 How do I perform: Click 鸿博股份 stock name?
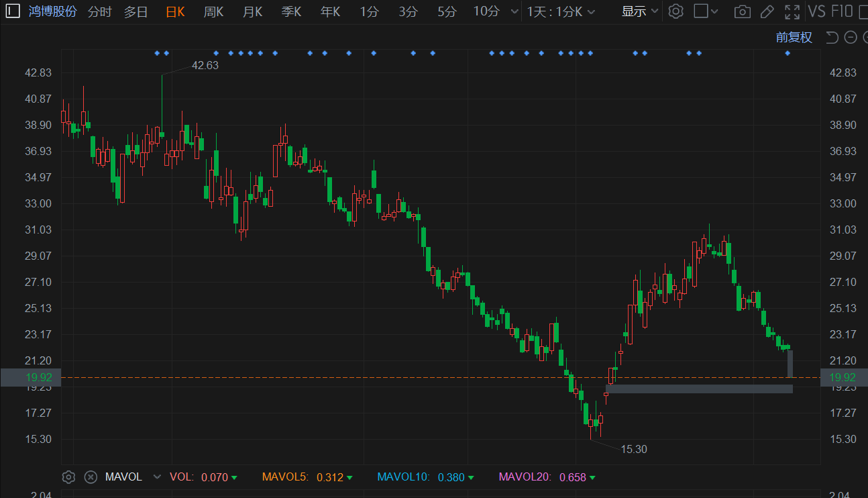click(x=53, y=11)
